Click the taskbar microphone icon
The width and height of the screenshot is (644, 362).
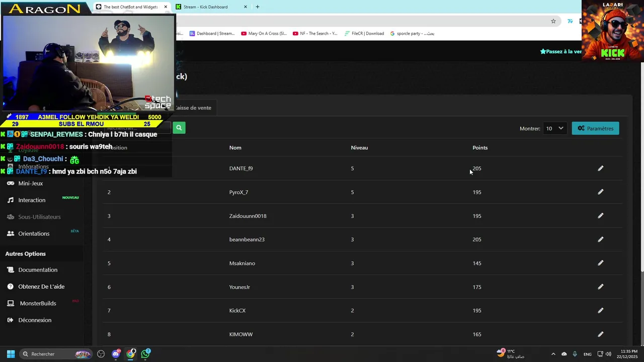pyautogui.click(x=575, y=354)
